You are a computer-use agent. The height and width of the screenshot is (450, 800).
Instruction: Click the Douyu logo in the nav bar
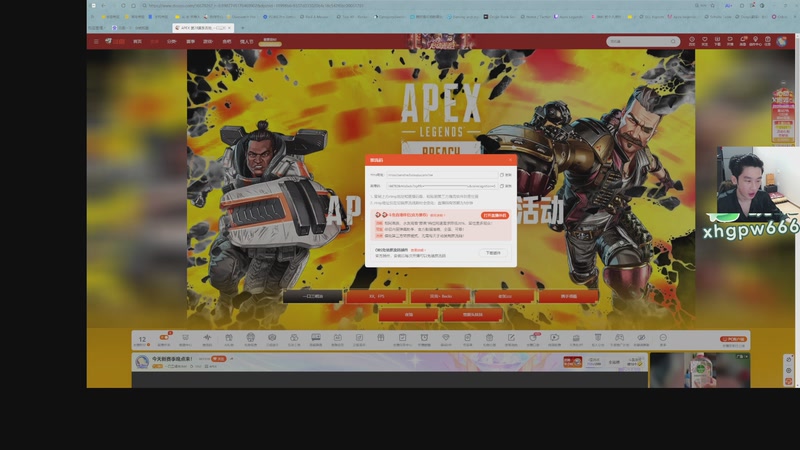(x=115, y=41)
